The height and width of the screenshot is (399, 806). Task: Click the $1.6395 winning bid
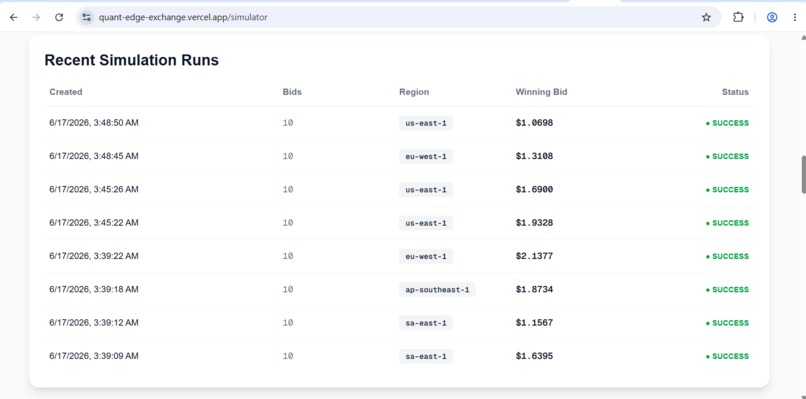coord(534,356)
